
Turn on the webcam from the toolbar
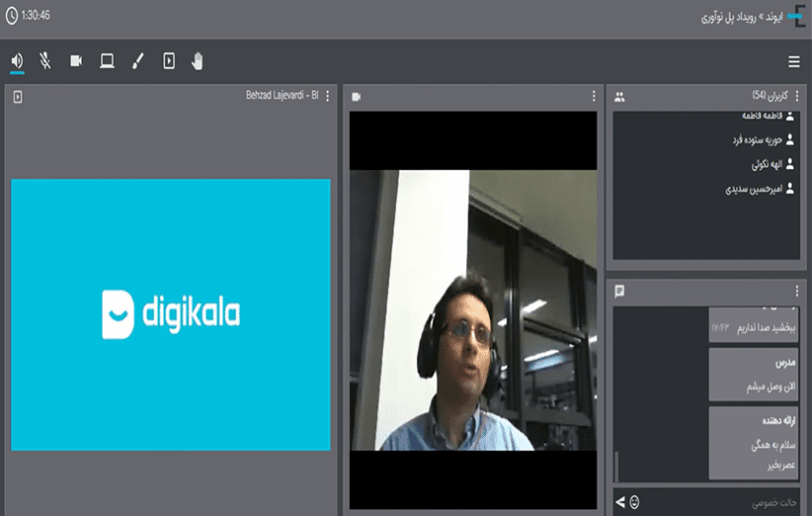pyautogui.click(x=76, y=61)
